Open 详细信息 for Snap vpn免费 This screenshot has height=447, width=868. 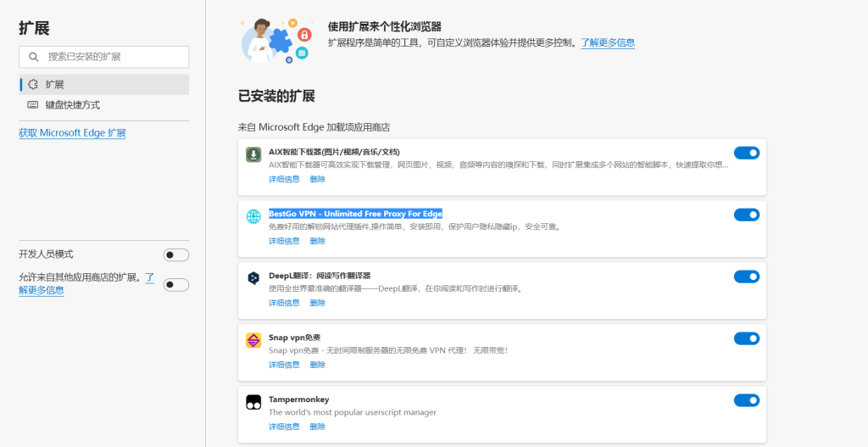(x=284, y=365)
